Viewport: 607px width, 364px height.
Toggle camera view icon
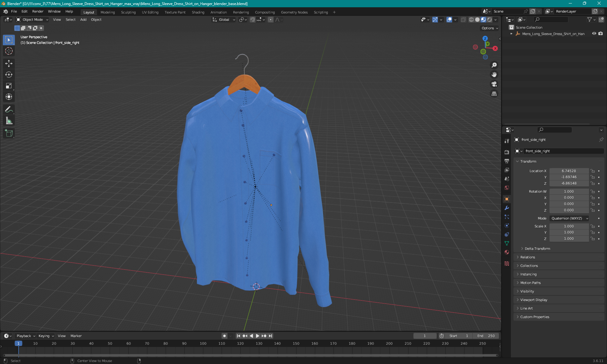click(494, 84)
